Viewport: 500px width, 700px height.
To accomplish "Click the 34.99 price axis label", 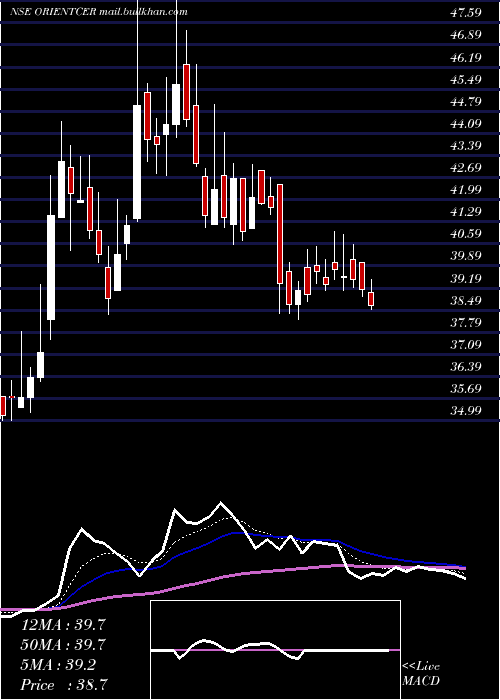I will click(x=466, y=410).
